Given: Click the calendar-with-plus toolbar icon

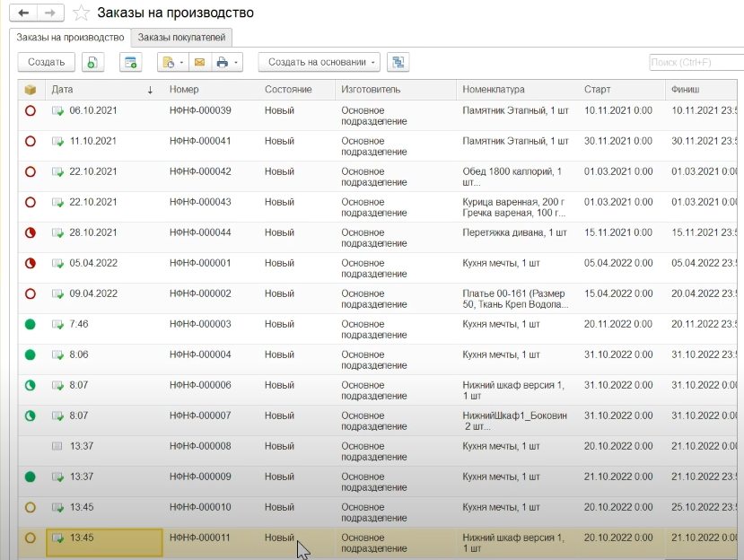Looking at the screenshot, I should pos(130,62).
